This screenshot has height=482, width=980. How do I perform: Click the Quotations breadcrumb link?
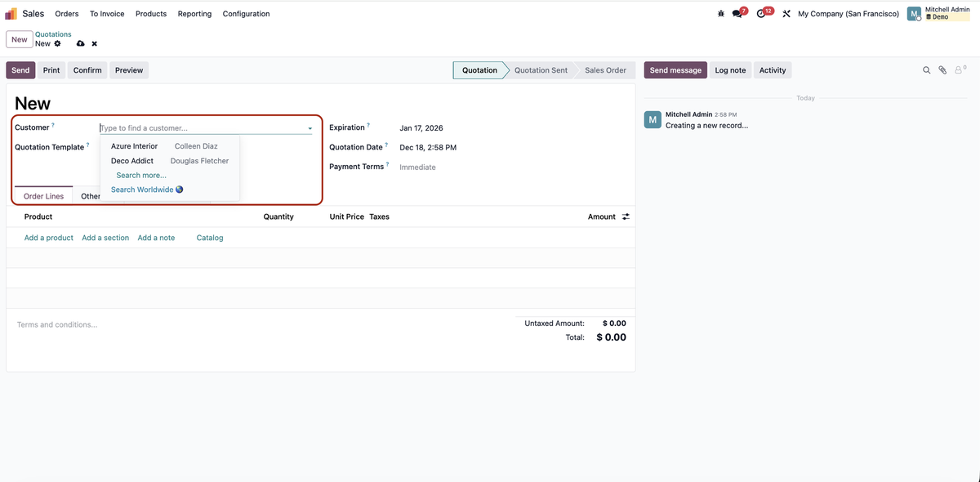[52, 33]
